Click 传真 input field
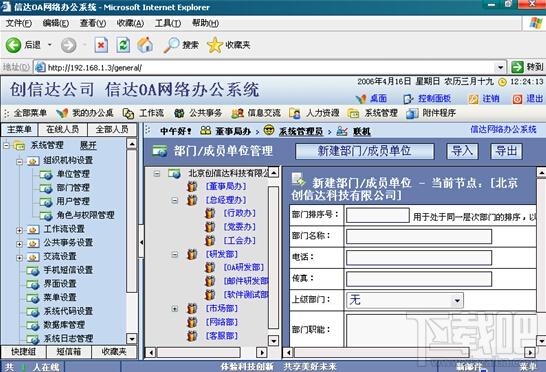546x372 pixels. click(419, 279)
